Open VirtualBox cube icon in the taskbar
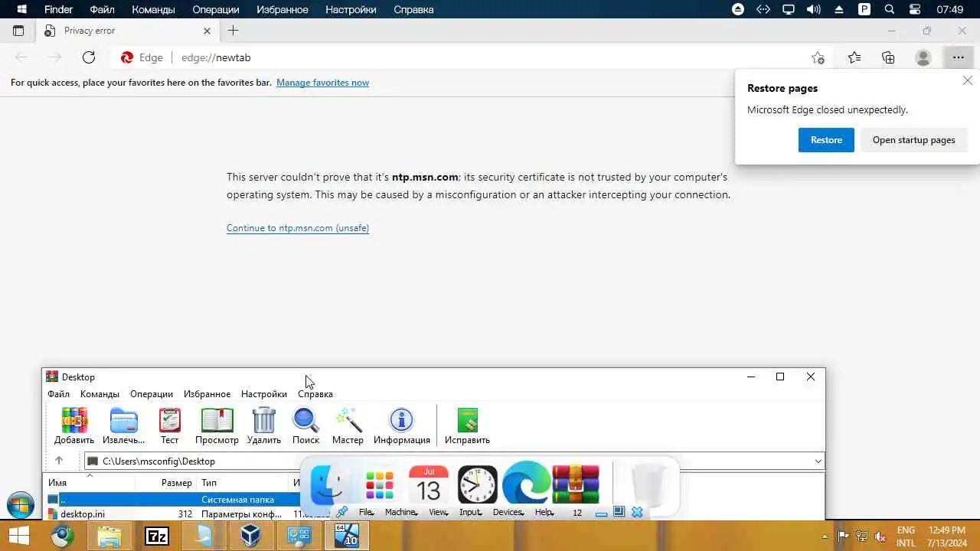 (x=250, y=536)
